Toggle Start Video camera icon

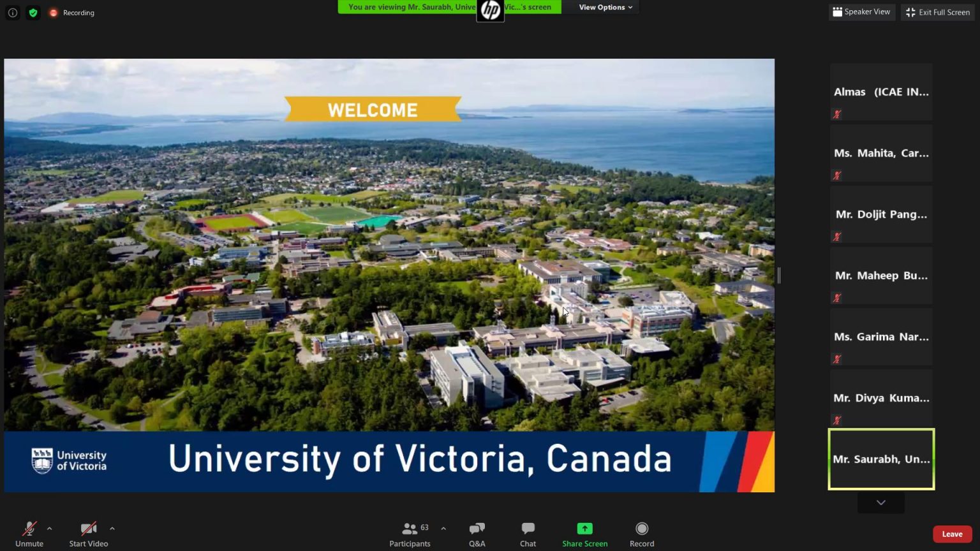(x=89, y=529)
